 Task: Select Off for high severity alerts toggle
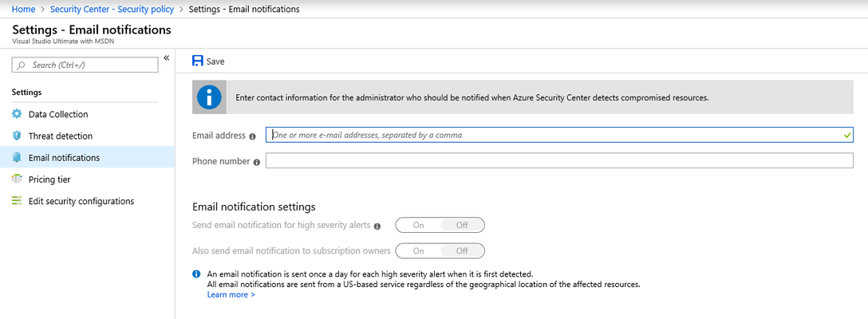click(462, 226)
